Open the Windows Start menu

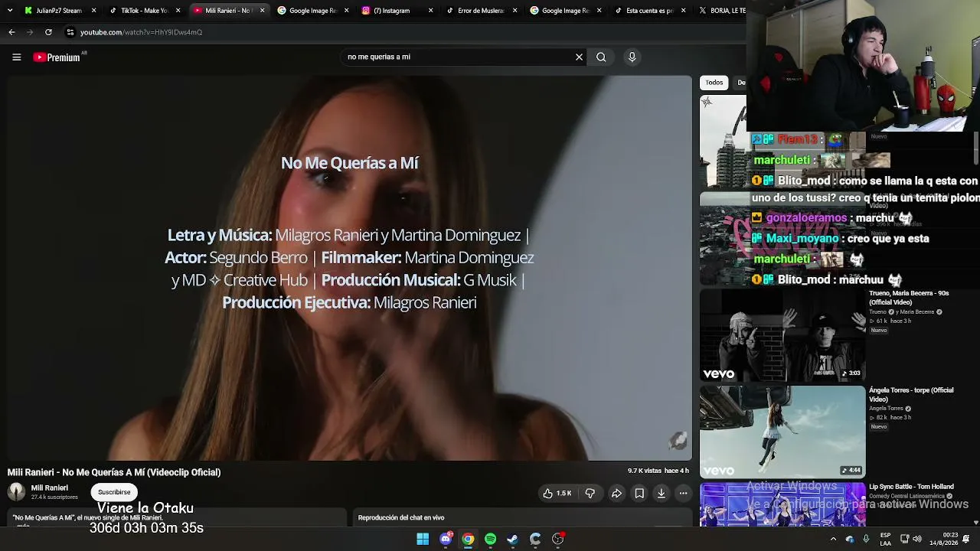[423, 539]
